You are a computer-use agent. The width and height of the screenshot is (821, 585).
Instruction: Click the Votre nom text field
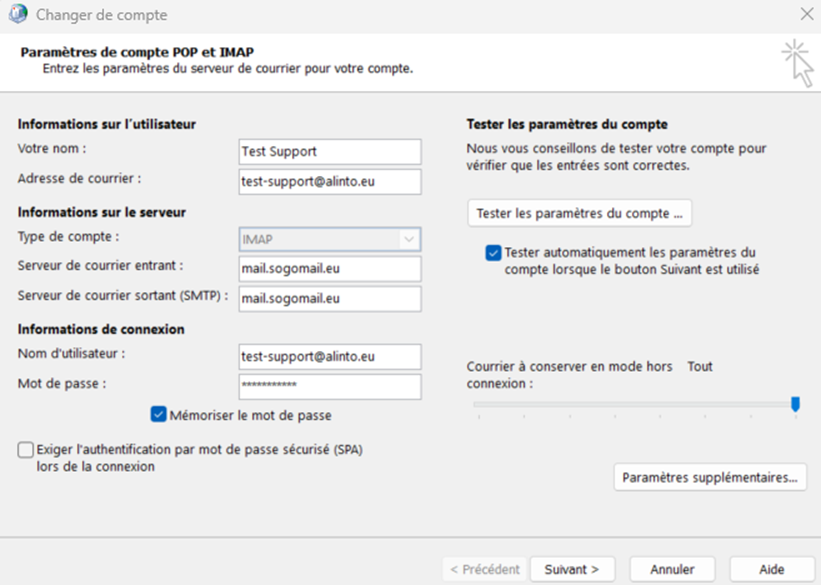330,151
